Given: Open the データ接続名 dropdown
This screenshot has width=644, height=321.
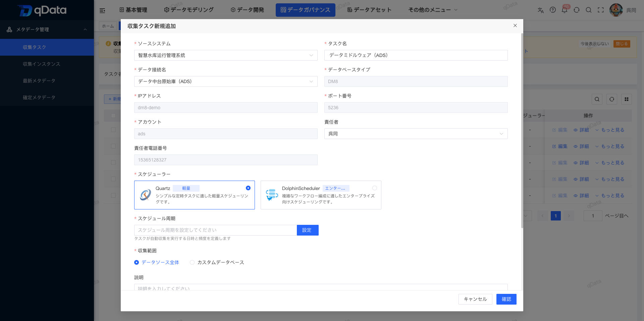Looking at the screenshot, I should click(226, 81).
